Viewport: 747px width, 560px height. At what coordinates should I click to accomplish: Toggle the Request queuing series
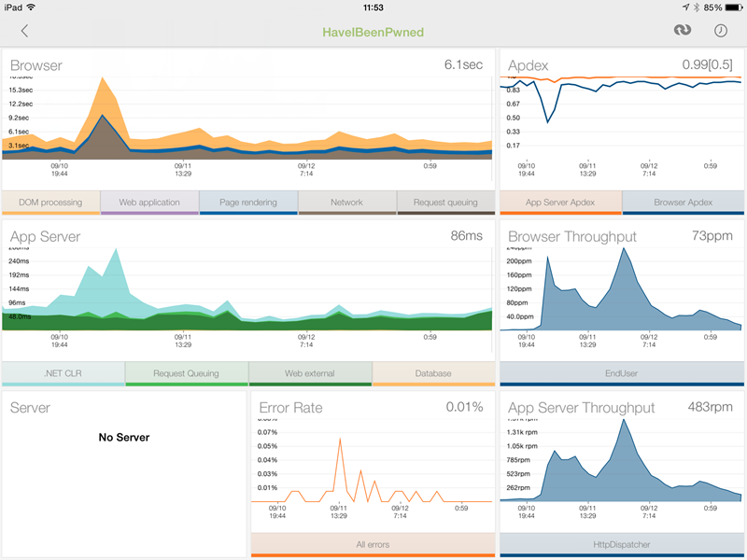[445, 202]
